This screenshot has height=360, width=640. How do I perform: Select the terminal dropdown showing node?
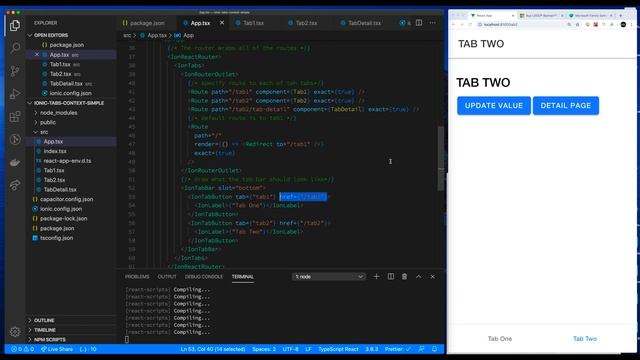[x=329, y=276]
